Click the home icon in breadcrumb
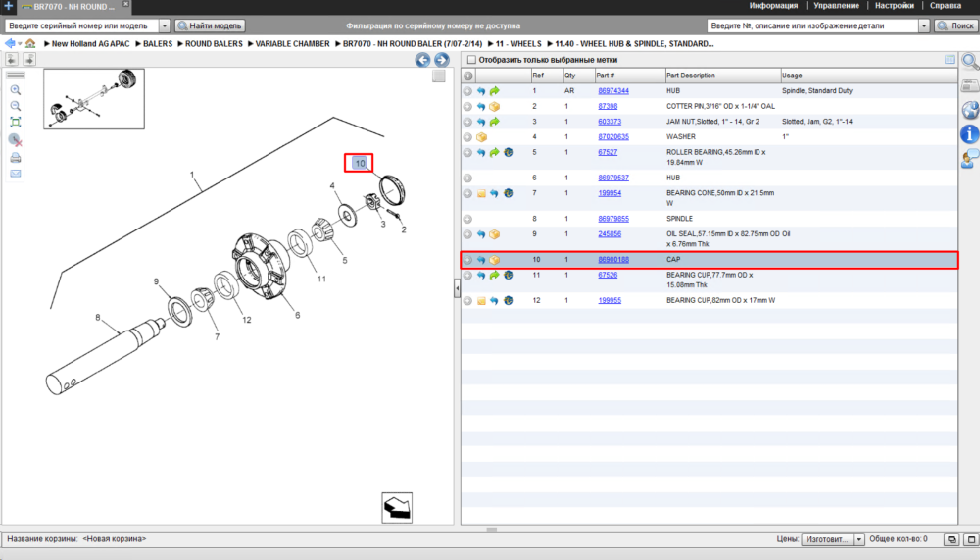980x560 pixels. 30,44
